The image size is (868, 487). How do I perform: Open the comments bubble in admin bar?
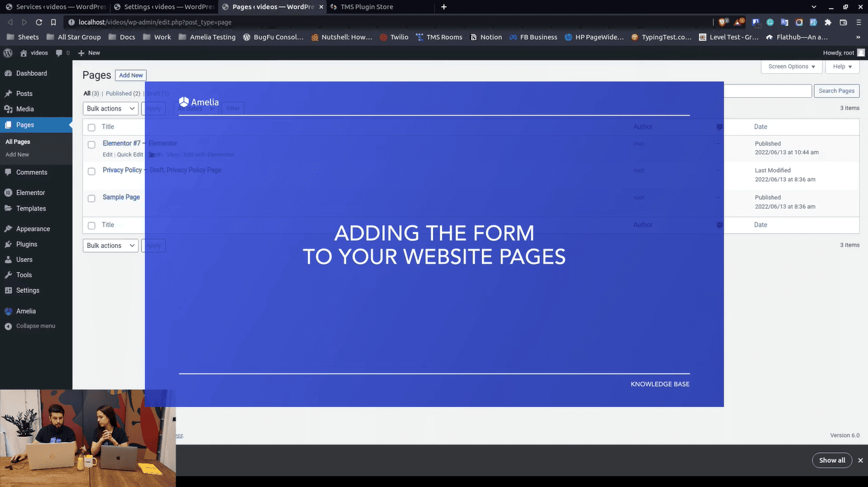click(63, 53)
